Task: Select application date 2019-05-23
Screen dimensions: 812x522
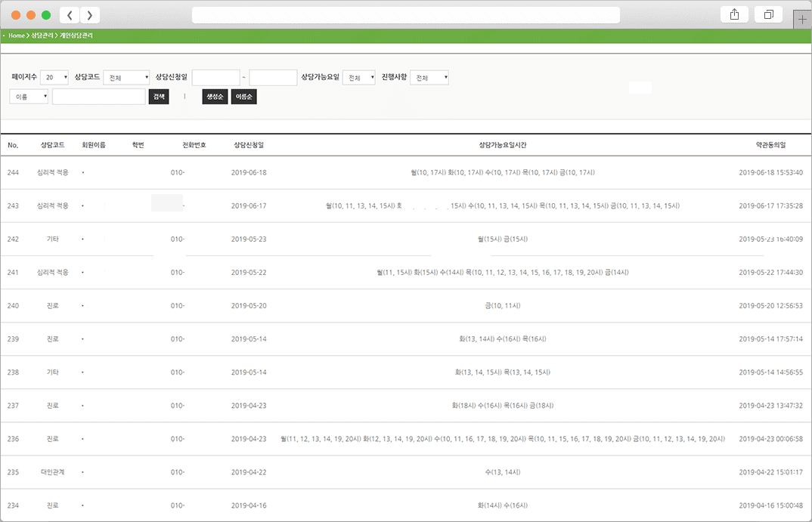Action: pos(249,239)
